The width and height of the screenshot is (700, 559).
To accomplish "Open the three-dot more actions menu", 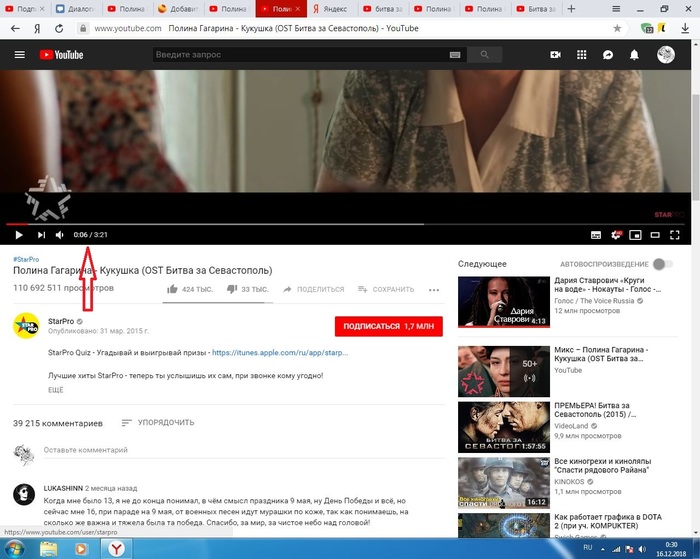I will (x=434, y=290).
